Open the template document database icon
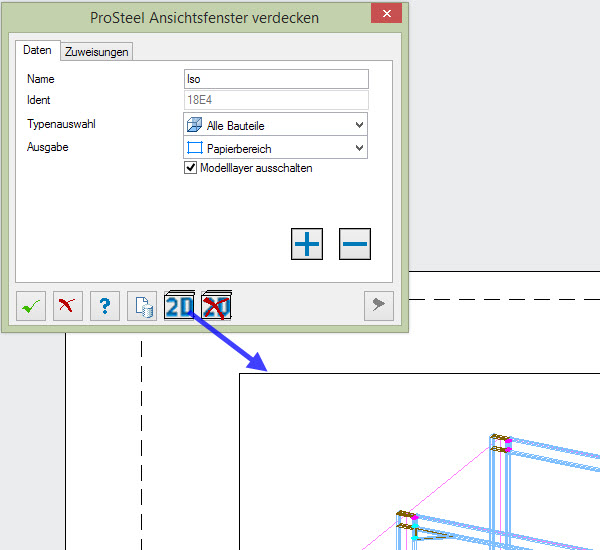 point(142,306)
